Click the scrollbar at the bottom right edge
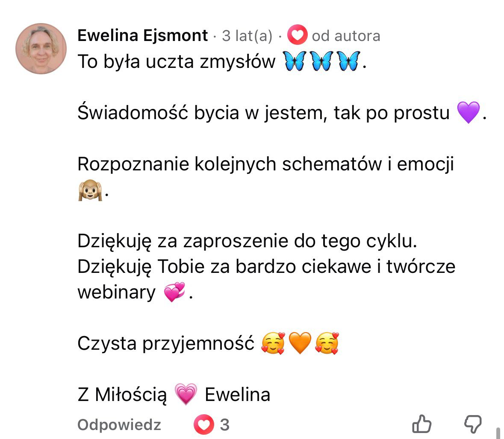This screenshot has height=439, width=504. pyautogui.click(x=498, y=432)
